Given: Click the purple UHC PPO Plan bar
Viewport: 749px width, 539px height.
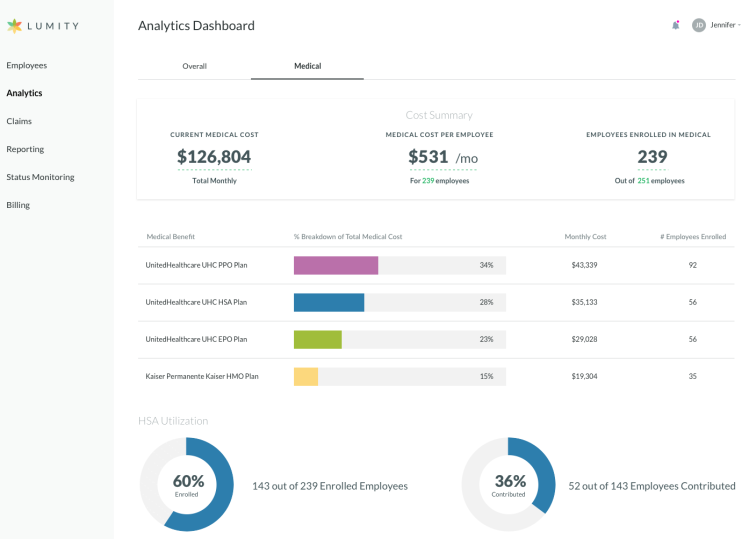Looking at the screenshot, I should [x=336, y=265].
